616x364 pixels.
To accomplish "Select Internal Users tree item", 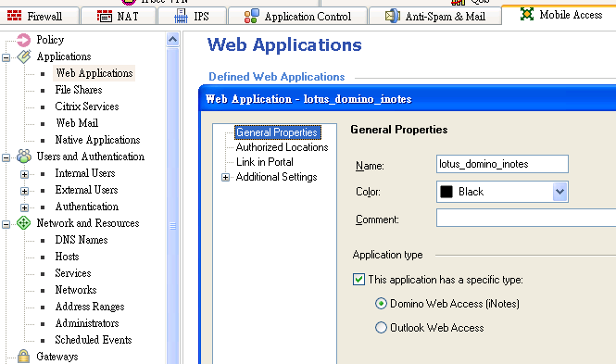I will [85, 173].
